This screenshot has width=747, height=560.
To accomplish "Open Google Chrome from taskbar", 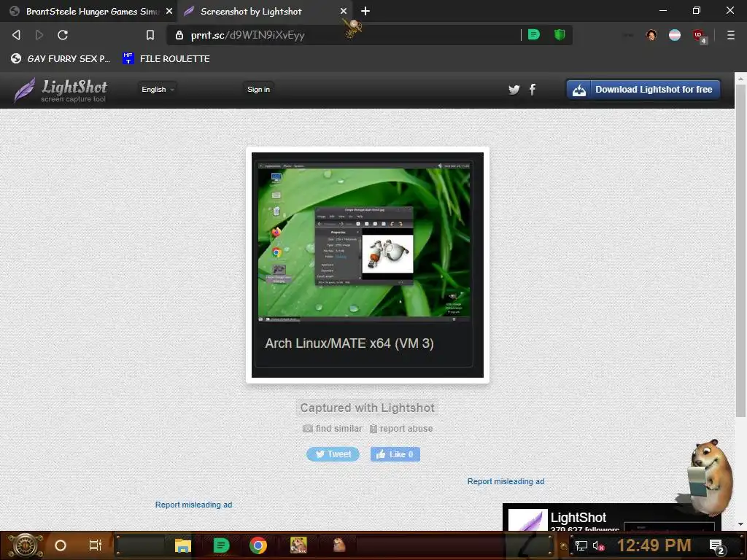I will pyautogui.click(x=258, y=545).
